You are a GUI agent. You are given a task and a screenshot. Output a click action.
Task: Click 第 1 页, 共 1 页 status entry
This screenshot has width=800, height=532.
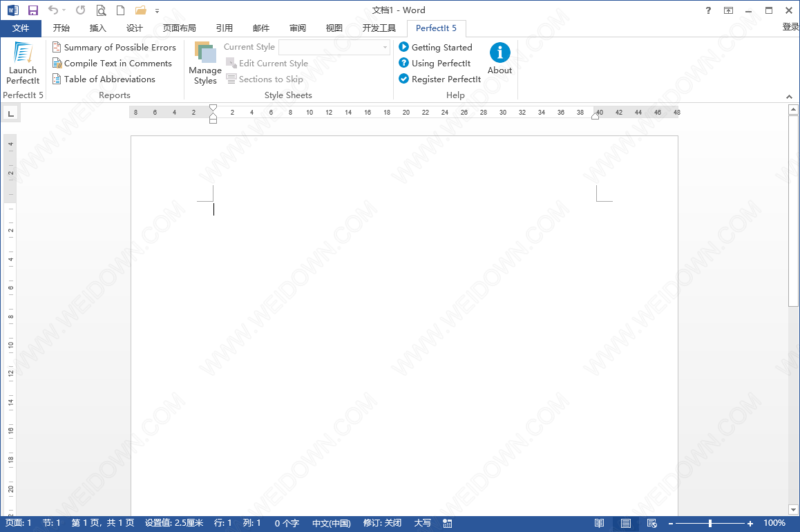[102, 523]
